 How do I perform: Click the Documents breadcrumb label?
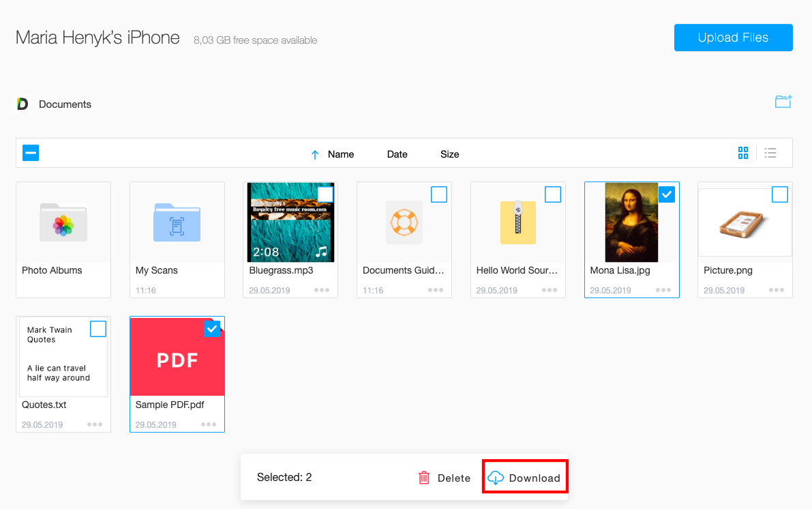click(65, 104)
